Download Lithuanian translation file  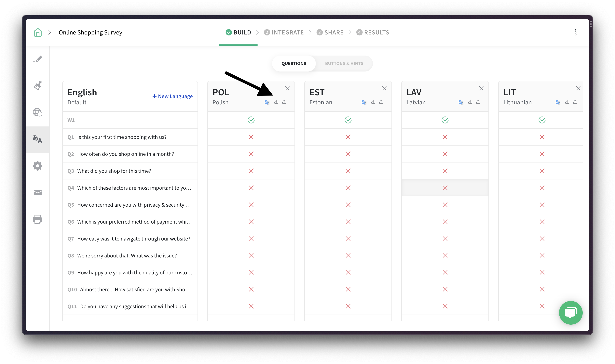tap(567, 102)
